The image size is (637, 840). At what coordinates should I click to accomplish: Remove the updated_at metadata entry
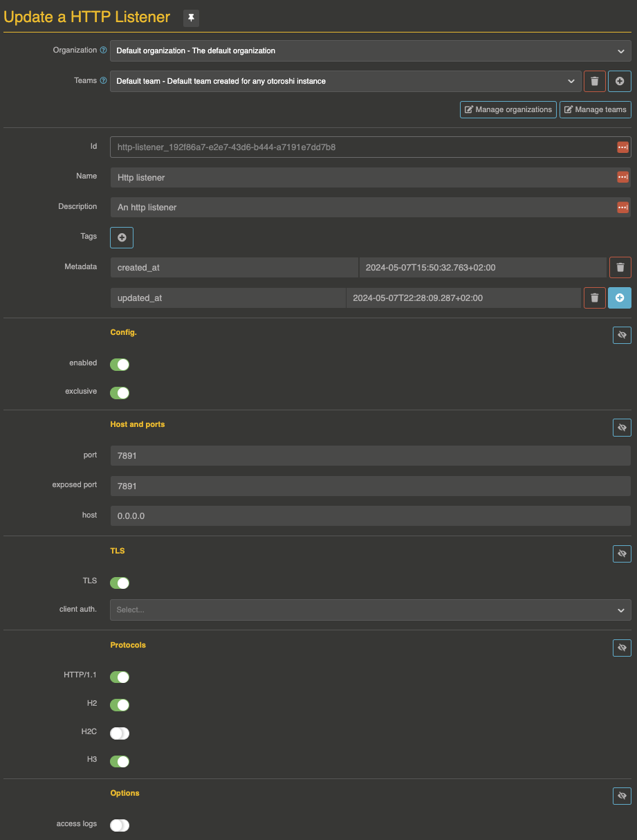[594, 298]
